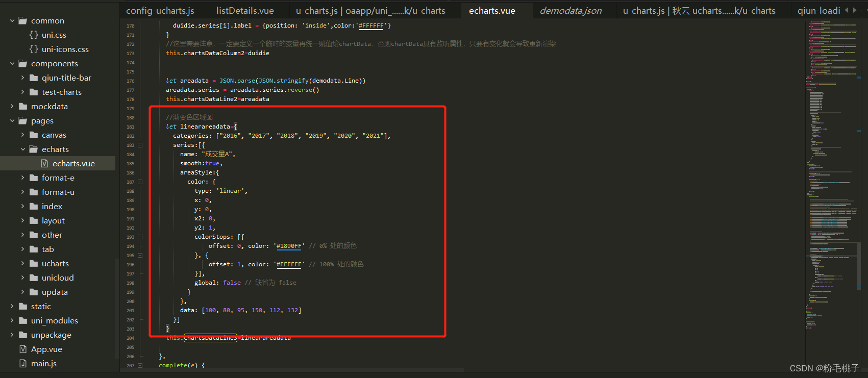
Task: Collapse the common folder chevron
Action: pos(12,21)
